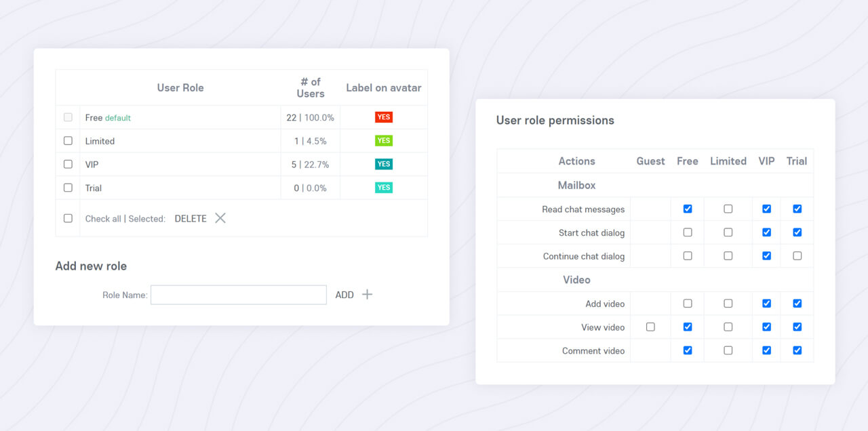Enable Continue chat dialog for Trial

(797, 256)
